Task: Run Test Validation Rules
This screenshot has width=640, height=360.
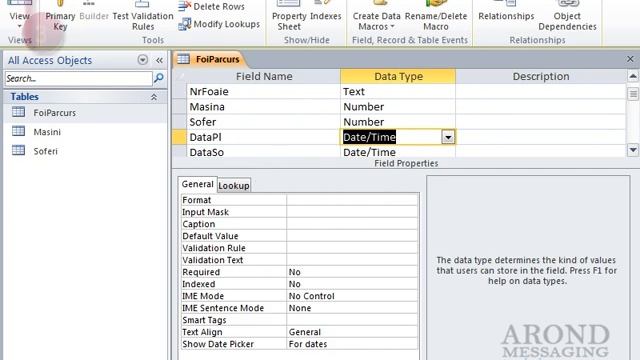Action: click(x=143, y=16)
